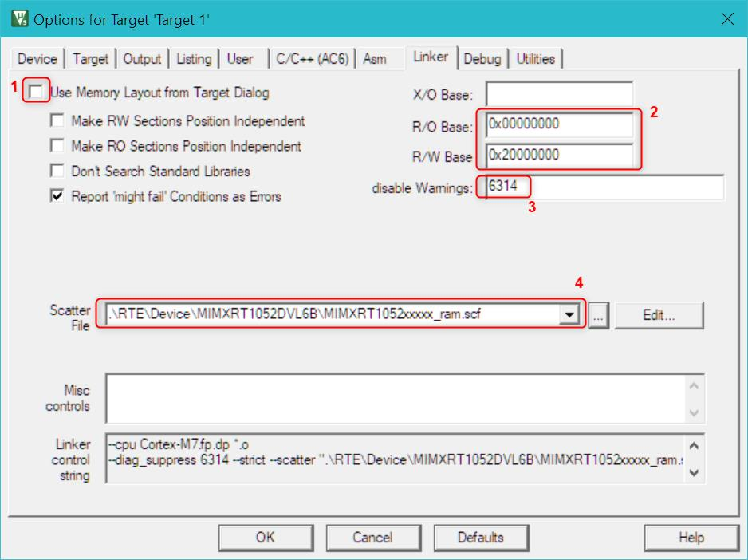
Task: Click Misc controls scrollbar up arrow
Action: coord(694,386)
